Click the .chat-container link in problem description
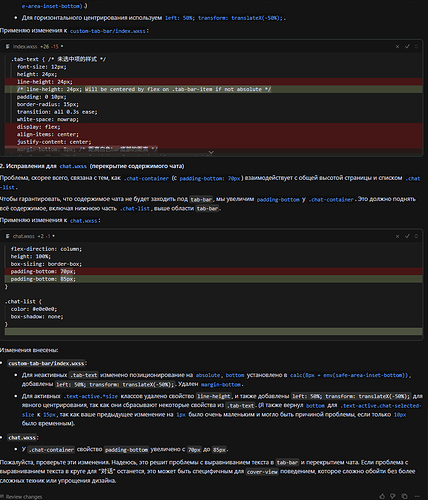 pos(146,178)
